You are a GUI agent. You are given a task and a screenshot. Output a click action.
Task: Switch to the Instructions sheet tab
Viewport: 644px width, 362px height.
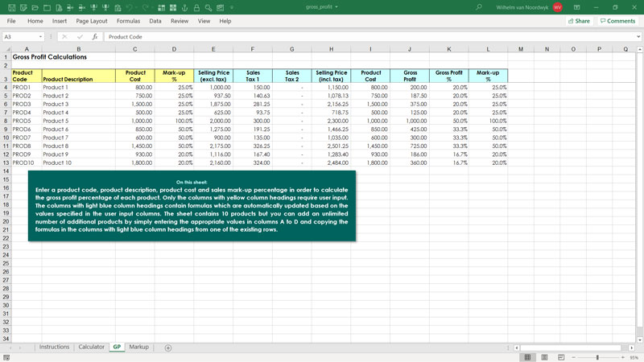coord(54,347)
